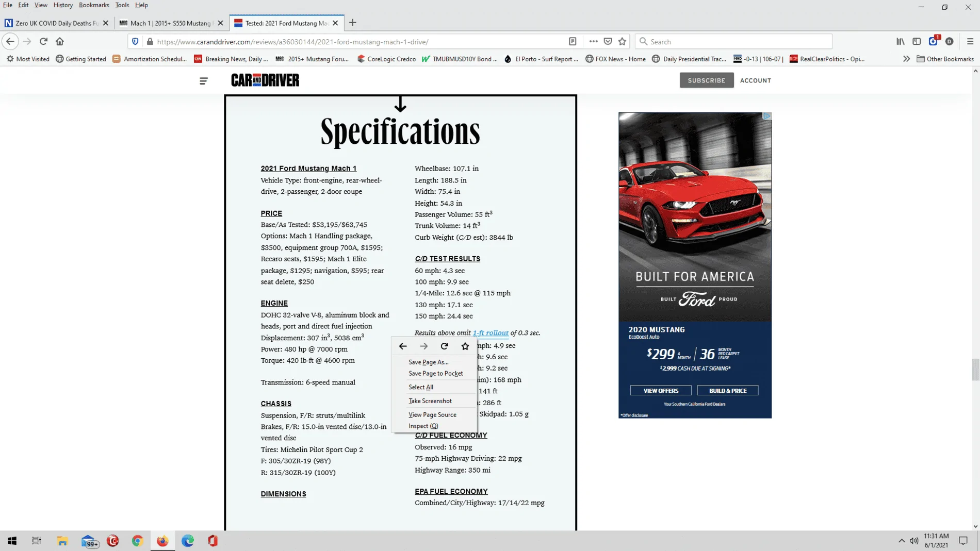Open Microsoft Edge from the taskbar

188,541
